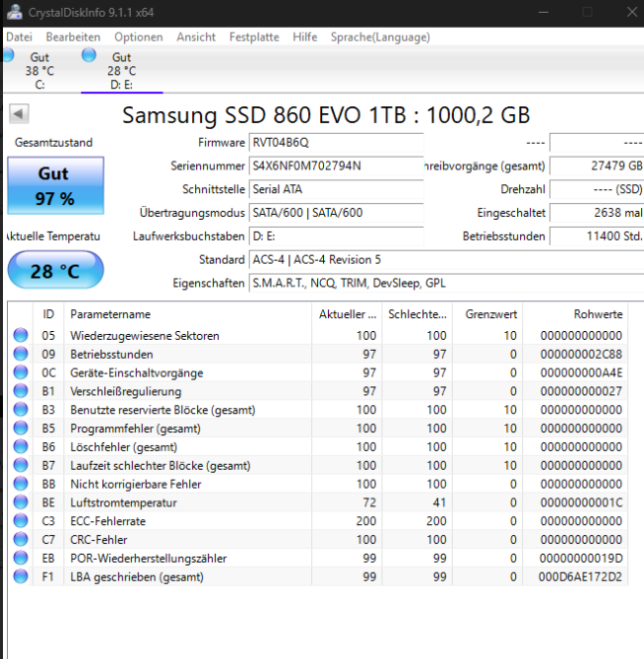Click the Gut 97 % health status button
The width and height of the screenshot is (644, 659).
click(x=55, y=185)
